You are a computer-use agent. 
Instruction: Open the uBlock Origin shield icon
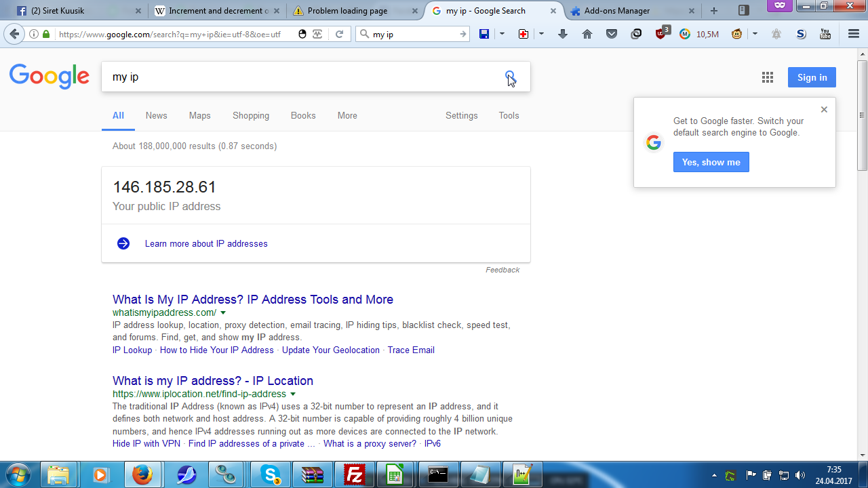tap(662, 34)
